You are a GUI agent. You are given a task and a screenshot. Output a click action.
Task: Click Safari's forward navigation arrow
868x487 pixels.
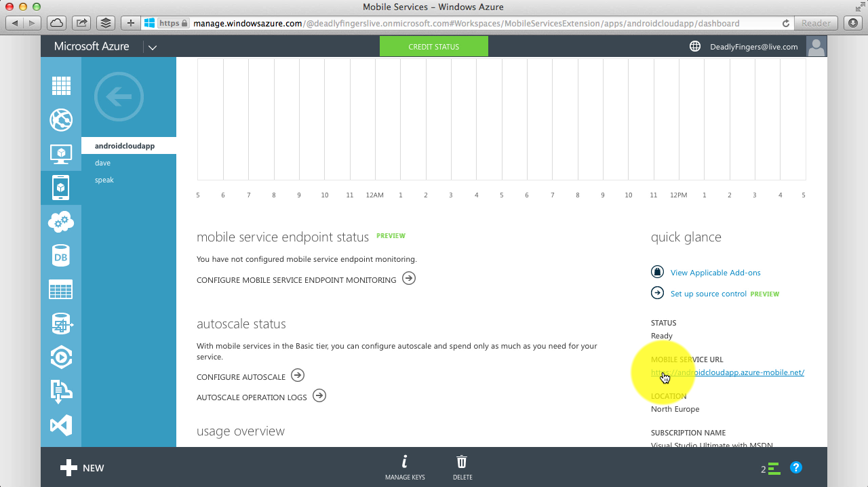(33, 23)
